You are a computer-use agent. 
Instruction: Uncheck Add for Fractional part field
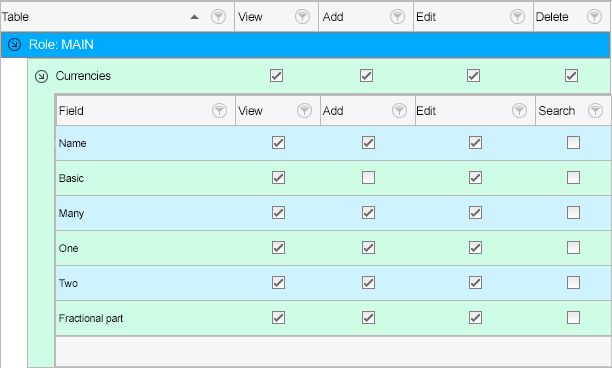click(x=368, y=318)
